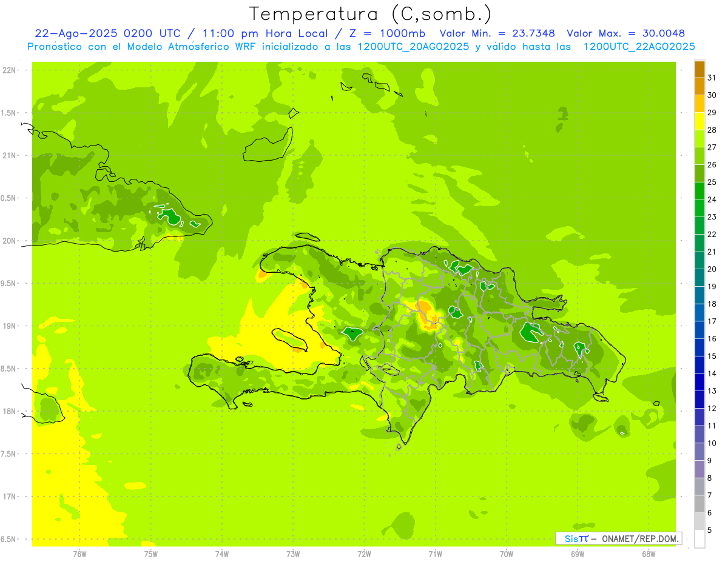
Task: Click the 'Z = 1000mb' level text
Action: tap(387, 33)
